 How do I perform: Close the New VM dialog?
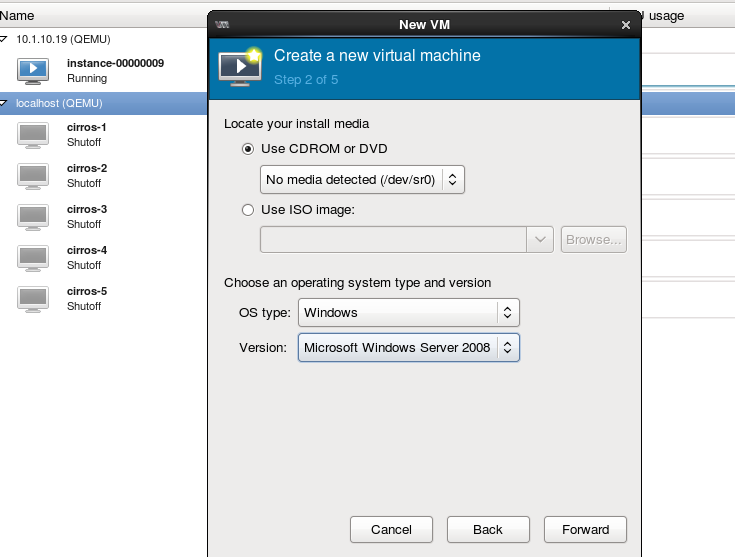pos(626,25)
